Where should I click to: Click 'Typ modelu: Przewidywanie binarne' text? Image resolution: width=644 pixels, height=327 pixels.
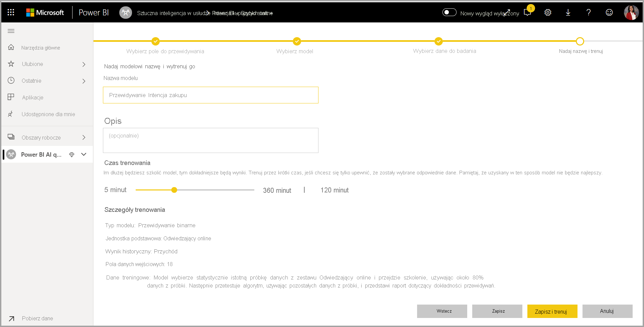(150, 225)
